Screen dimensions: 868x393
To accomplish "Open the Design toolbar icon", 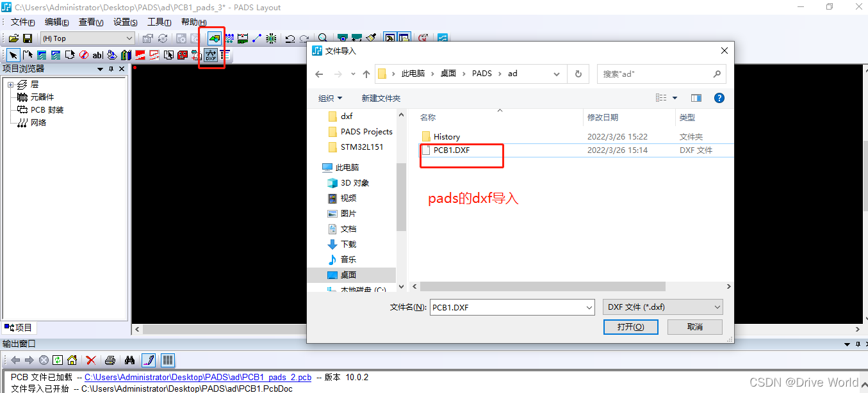I will tap(228, 38).
